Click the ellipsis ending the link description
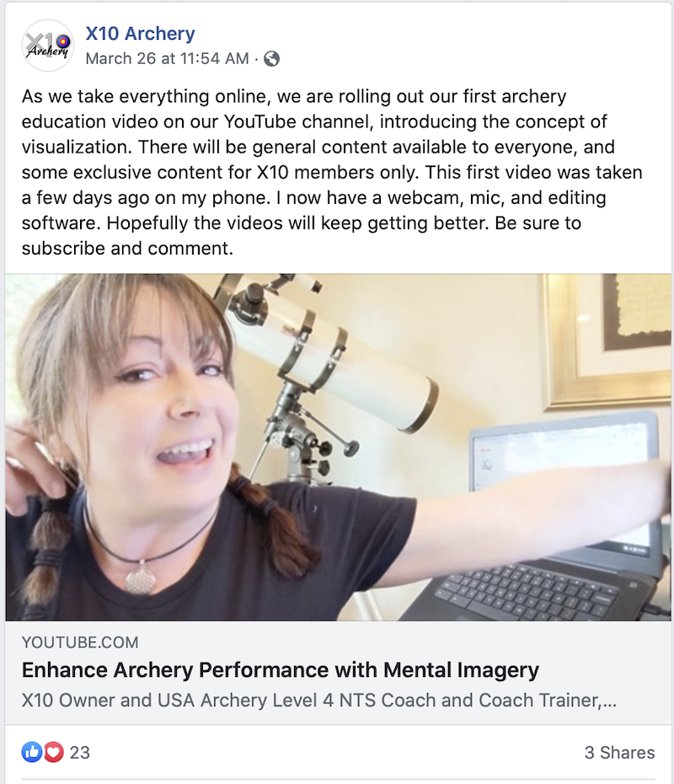The image size is (674, 784). (x=609, y=702)
